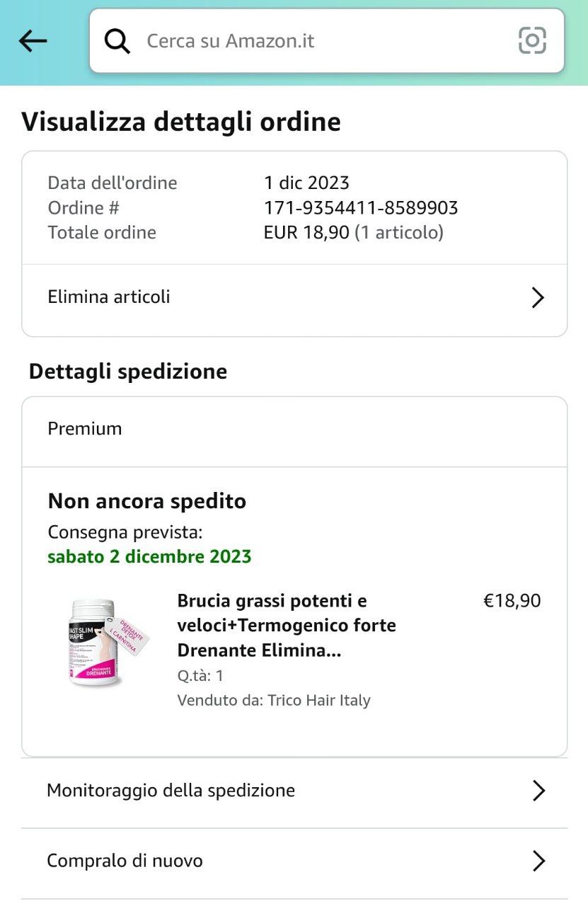Click the €18,90 item price
The height and width of the screenshot is (906, 588).
click(x=512, y=601)
